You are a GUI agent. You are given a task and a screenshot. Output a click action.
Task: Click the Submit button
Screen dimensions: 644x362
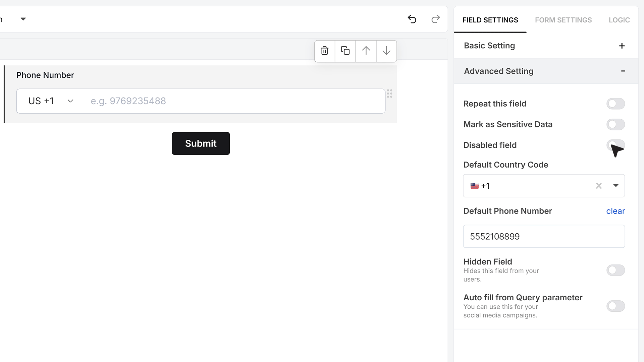coord(201,143)
